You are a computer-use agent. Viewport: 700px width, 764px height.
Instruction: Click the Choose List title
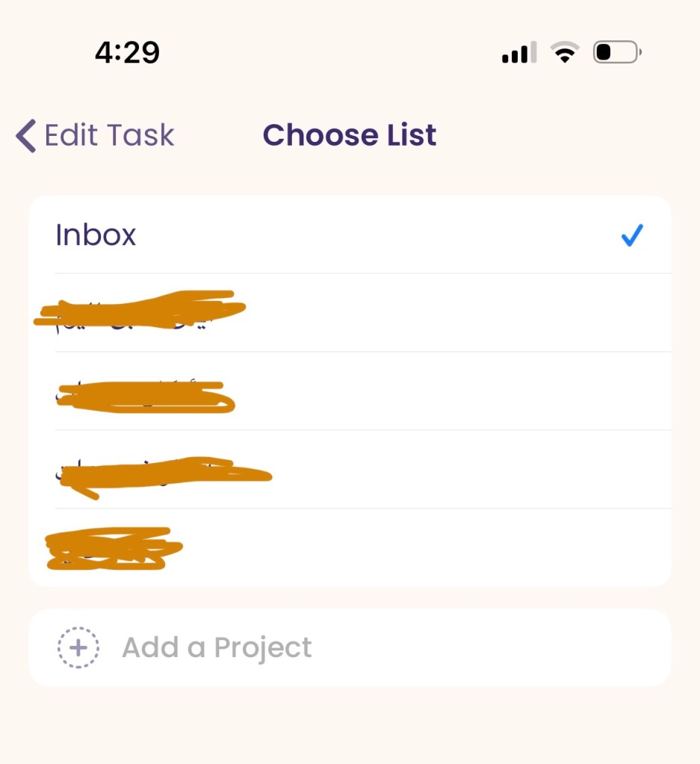click(350, 135)
